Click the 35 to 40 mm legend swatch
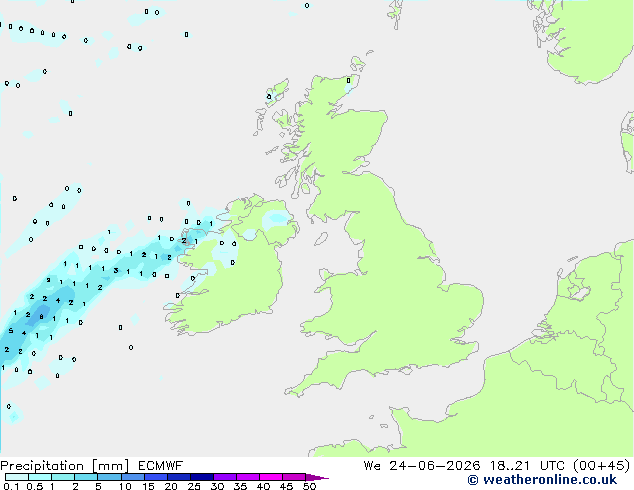Screen dimensions: 634x490 247,477
